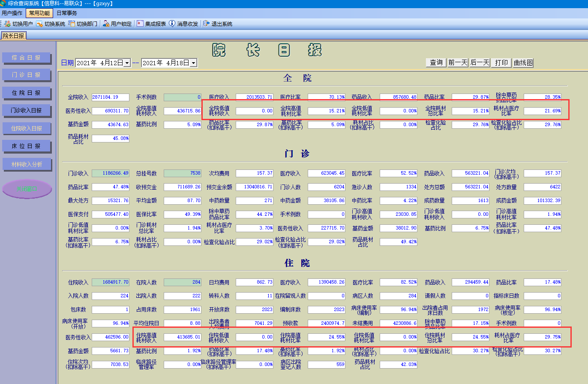Select the 次均费用 value field

coord(255,173)
